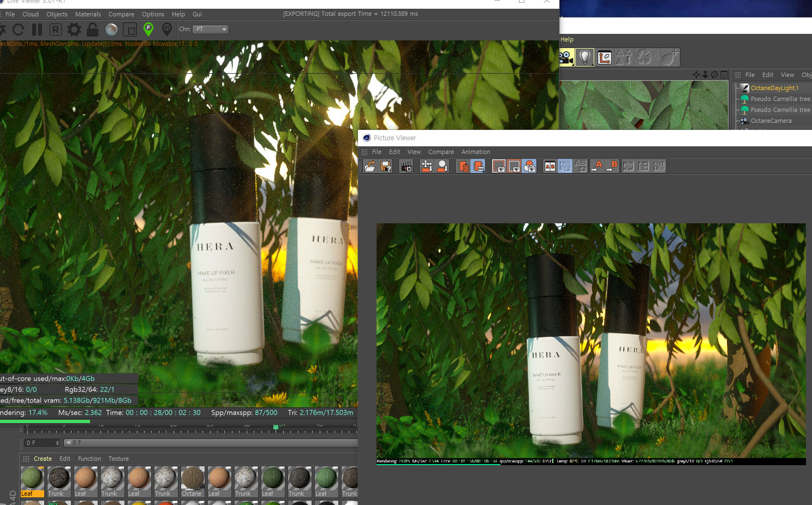
Task: Open Picture Viewer File menu
Action: click(377, 152)
